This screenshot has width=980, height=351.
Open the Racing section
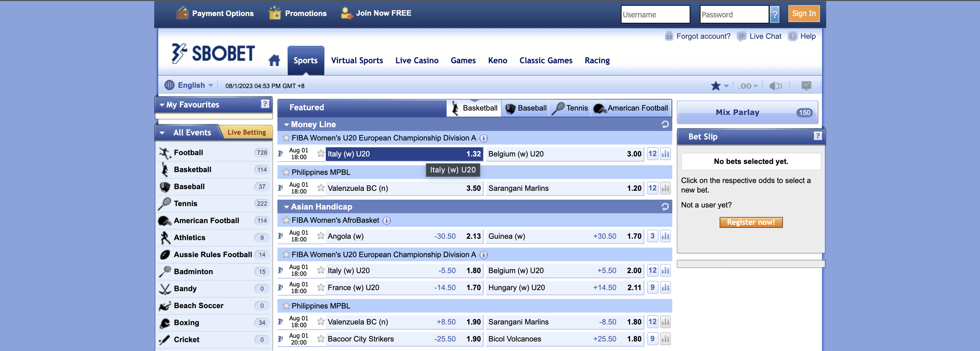click(x=597, y=61)
